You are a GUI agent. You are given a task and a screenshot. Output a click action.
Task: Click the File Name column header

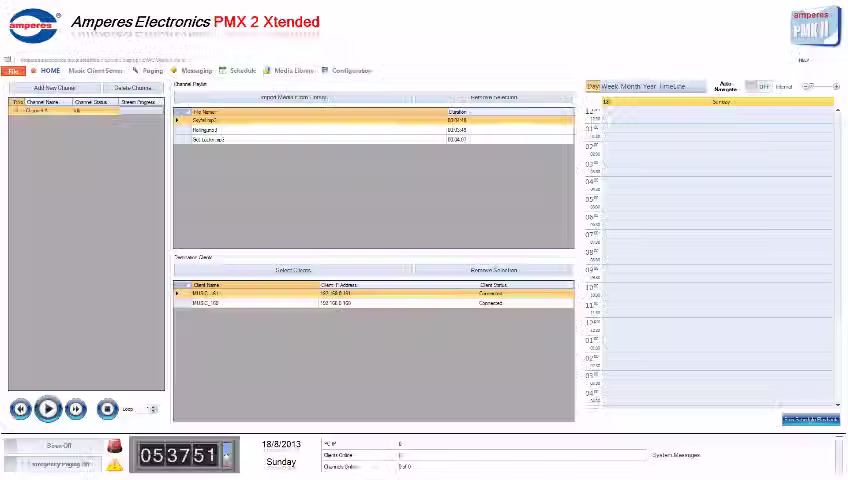tap(318, 112)
